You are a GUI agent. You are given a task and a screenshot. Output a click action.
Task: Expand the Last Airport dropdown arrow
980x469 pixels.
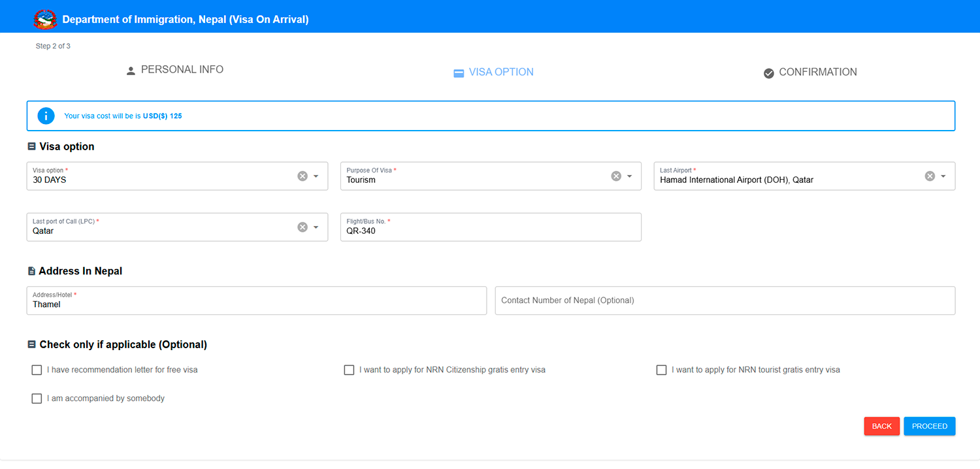[x=943, y=176]
